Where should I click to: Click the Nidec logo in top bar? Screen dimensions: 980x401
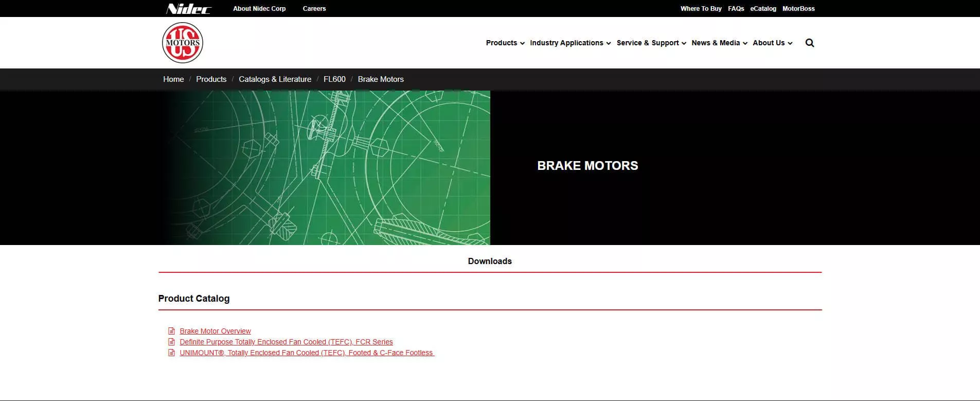tap(189, 9)
